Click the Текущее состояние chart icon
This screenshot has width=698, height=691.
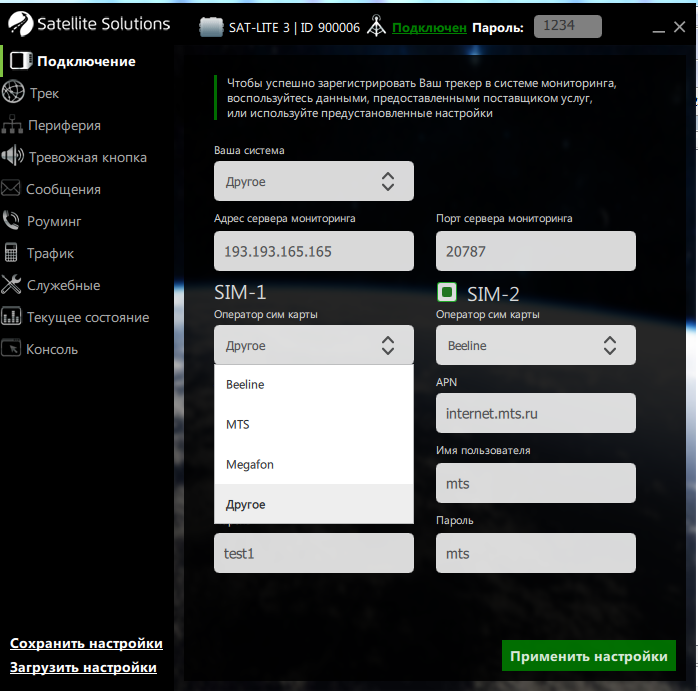11,317
